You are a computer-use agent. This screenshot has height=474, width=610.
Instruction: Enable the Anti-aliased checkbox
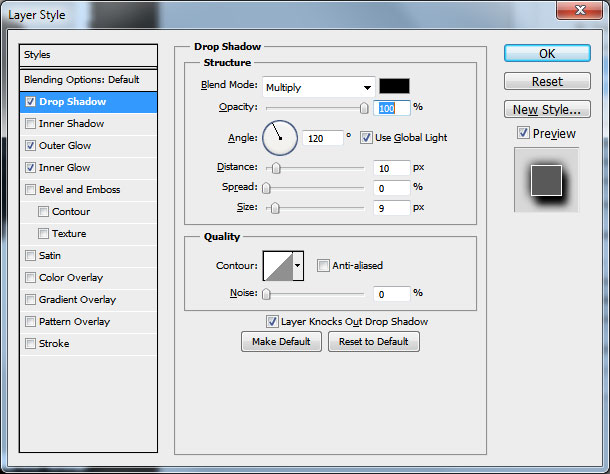(x=323, y=266)
